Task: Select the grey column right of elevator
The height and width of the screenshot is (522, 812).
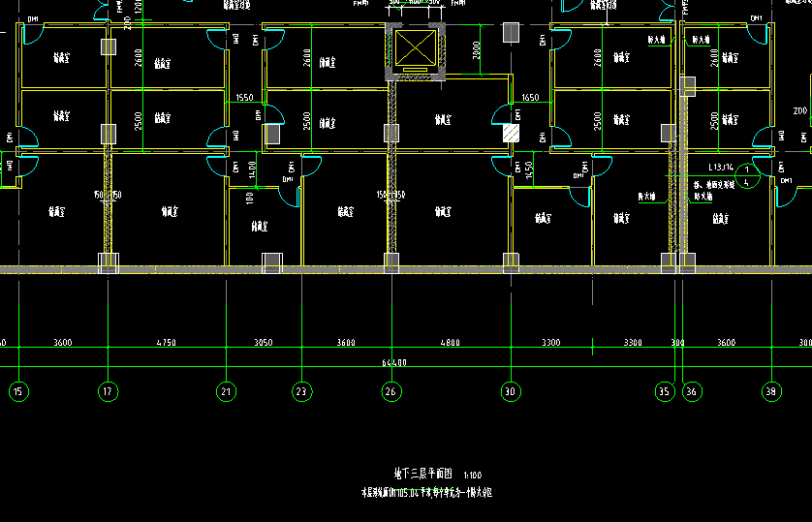Action: [x=511, y=33]
